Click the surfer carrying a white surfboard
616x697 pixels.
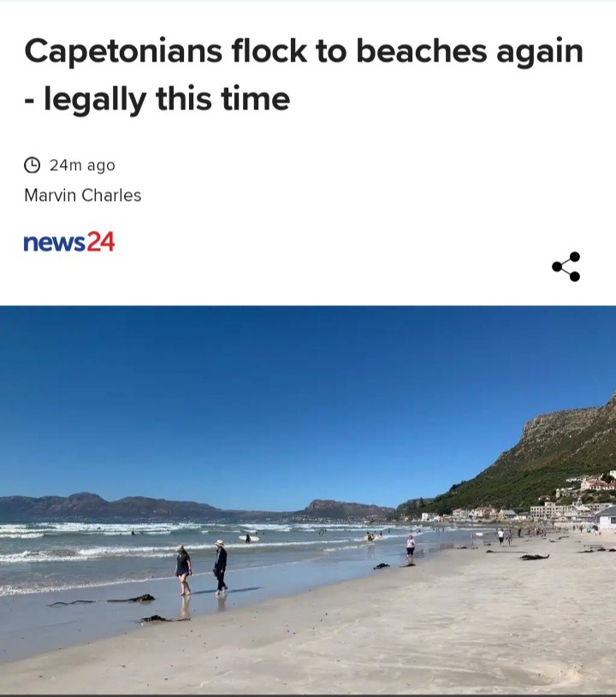tap(248, 538)
